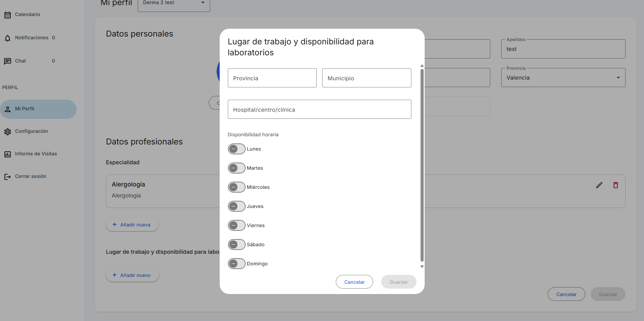
Task: Toggle Lunes availability switch
Action: [236, 149]
